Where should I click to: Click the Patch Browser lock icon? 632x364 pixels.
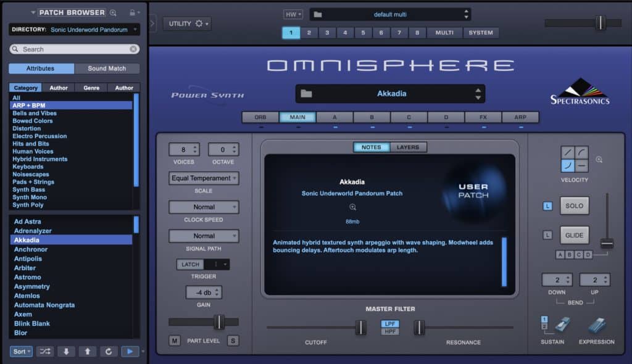(x=132, y=12)
